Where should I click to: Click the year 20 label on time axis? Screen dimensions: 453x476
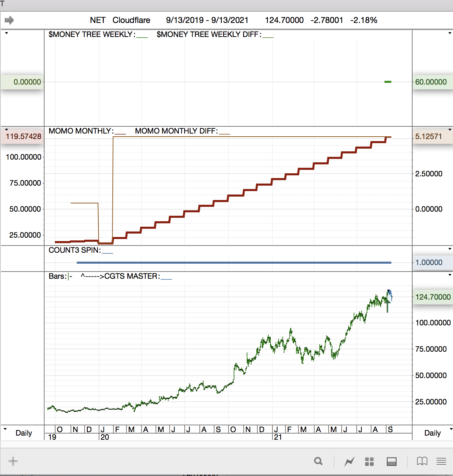point(105,437)
